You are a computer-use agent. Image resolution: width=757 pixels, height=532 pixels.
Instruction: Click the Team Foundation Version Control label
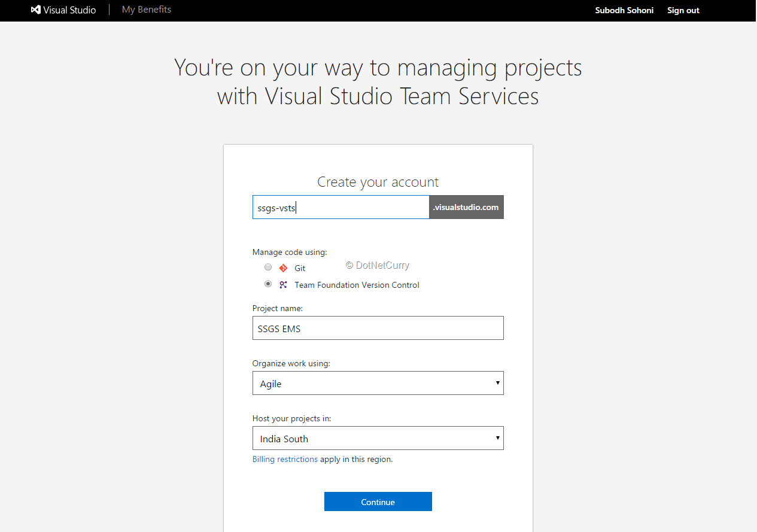(x=357, y=285)
